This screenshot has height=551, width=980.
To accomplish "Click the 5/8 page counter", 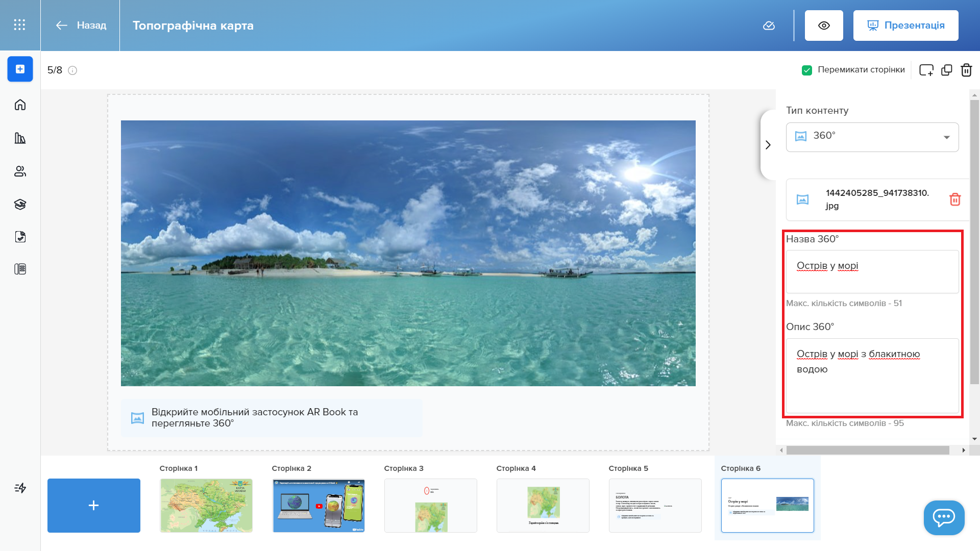I will [x=55, y=70].
